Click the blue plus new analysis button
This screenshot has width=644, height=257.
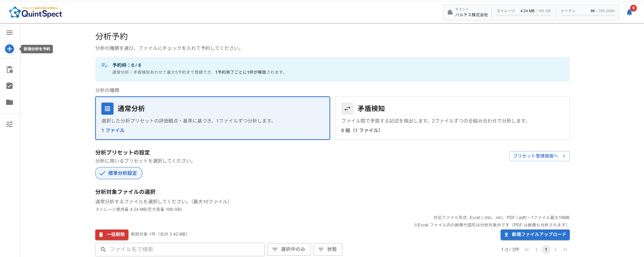tap(9, 49)
